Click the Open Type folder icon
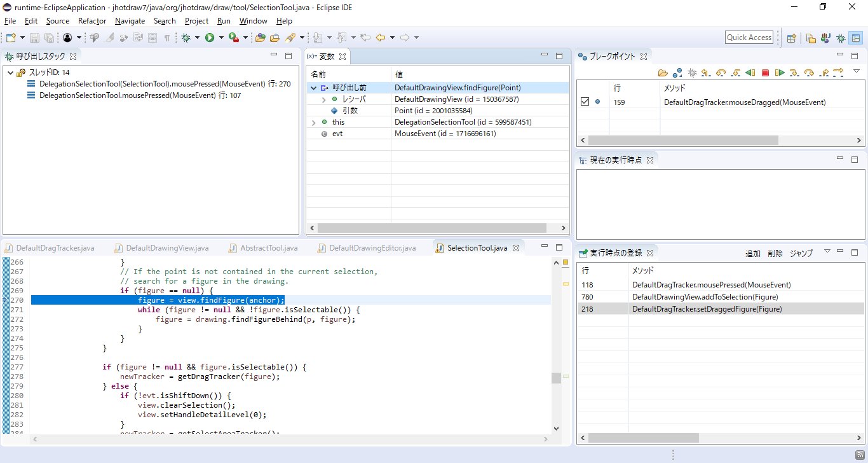The image size is (868, 463). (261, 38)
